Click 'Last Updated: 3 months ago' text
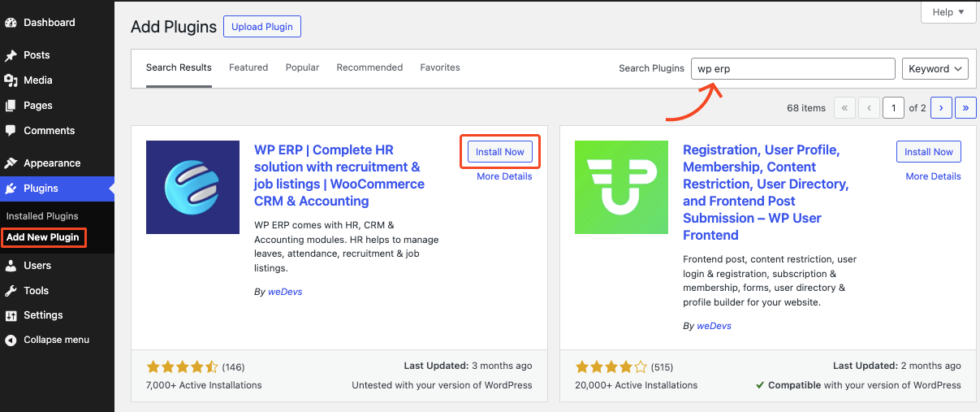The width and height of the screenshot is (980, 412). click(x=468, y=366)
